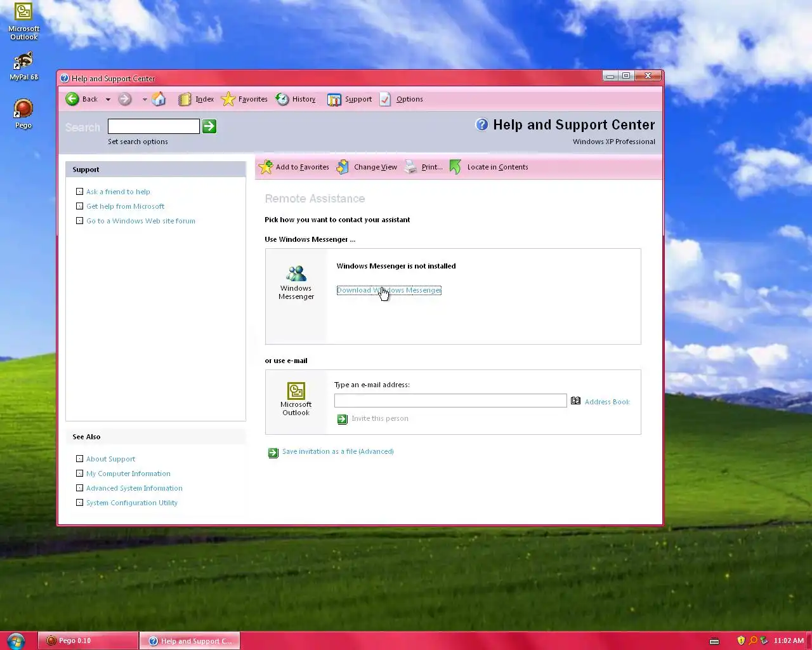Open the Address Book link
The image size is (812, 650).
(x=607, y=402)
